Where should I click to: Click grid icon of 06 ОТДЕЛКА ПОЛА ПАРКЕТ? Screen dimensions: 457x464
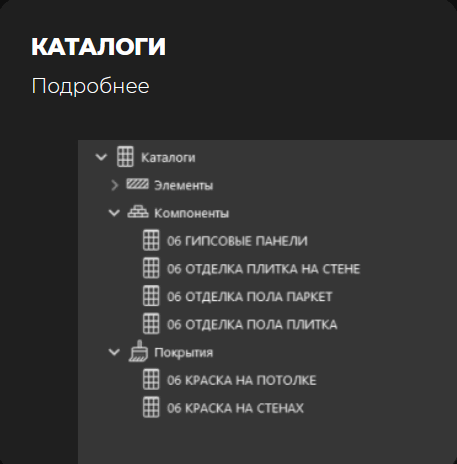pos(151,296)
